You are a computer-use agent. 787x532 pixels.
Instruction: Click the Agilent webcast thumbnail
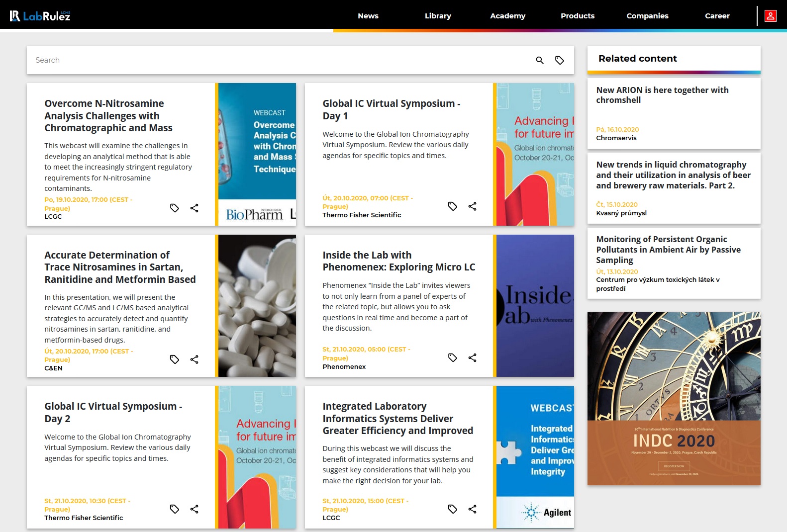pos(535,457)
